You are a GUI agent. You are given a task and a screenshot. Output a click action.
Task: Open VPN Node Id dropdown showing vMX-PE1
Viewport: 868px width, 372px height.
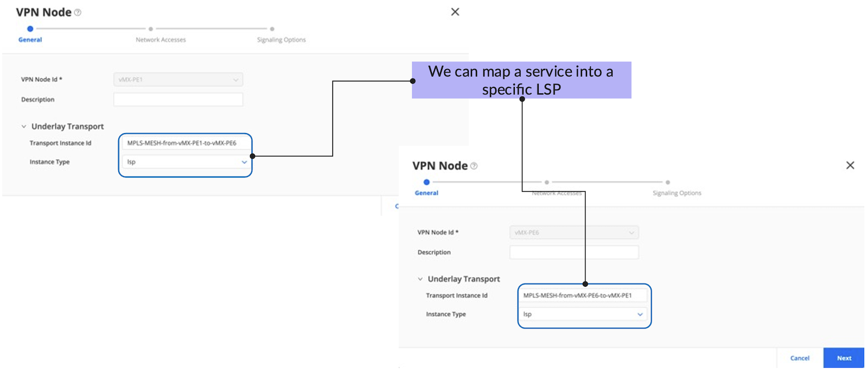coord(178,79)
